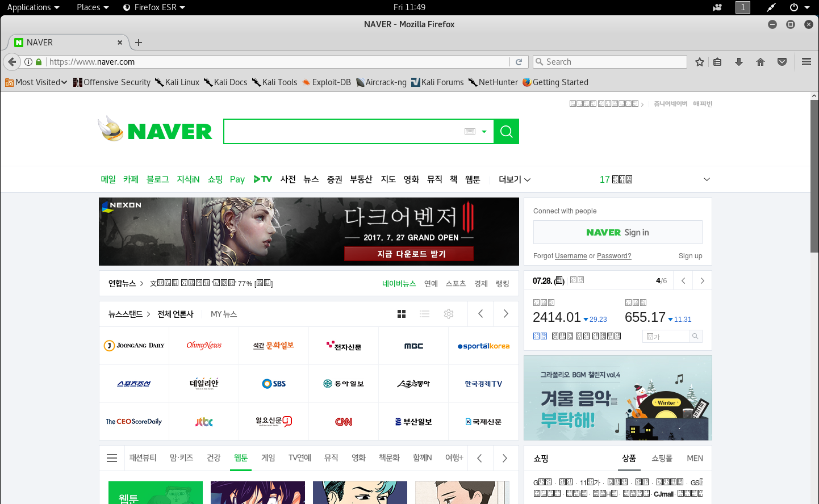Open the Places menu

(x=93, y=7)
